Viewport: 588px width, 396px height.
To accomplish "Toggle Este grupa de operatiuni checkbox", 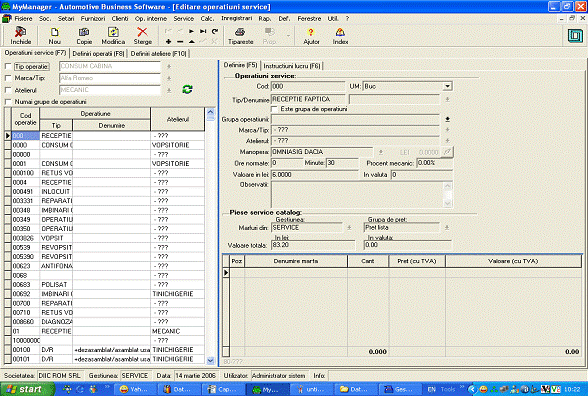I will 274,109.
